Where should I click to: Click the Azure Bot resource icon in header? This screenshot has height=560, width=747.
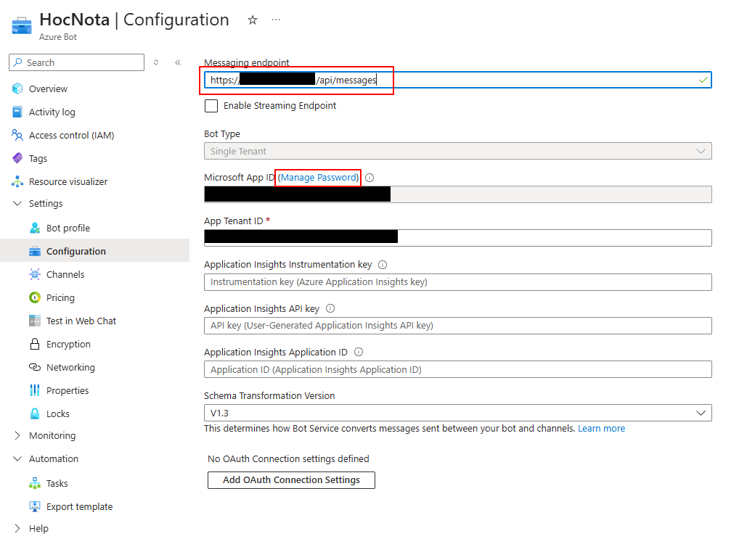pyautogui.click(x=22, y=25)
